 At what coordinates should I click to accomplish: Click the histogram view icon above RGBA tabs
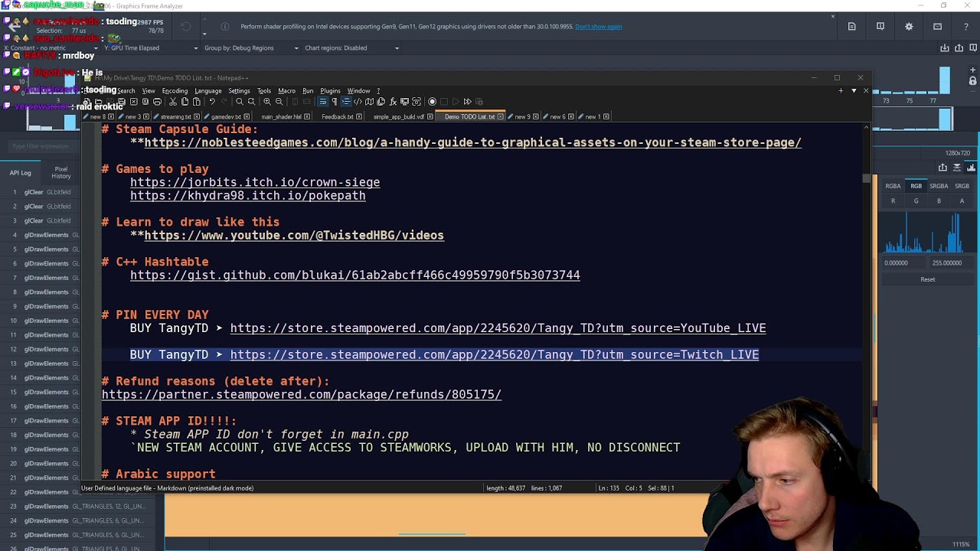971,168
